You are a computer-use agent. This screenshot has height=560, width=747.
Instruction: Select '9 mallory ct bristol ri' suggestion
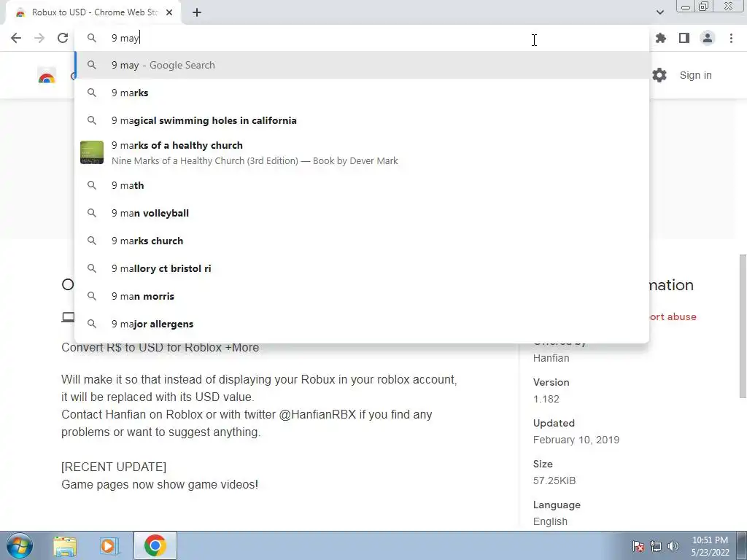pos(362,268)
